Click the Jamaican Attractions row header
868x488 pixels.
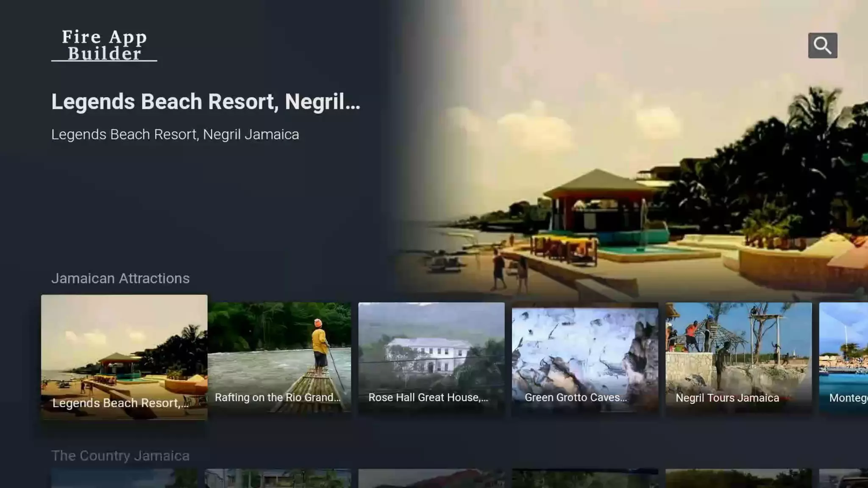[x=120, y=278]
